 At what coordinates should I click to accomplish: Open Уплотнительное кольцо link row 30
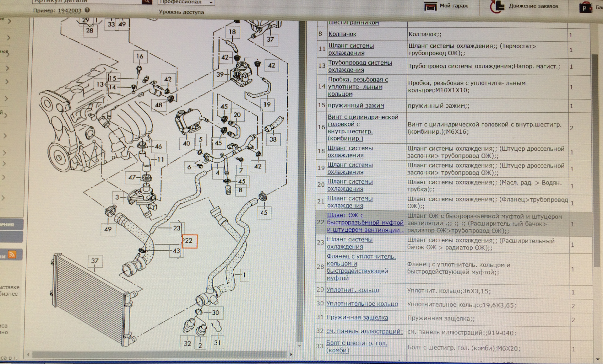(362, 304)
